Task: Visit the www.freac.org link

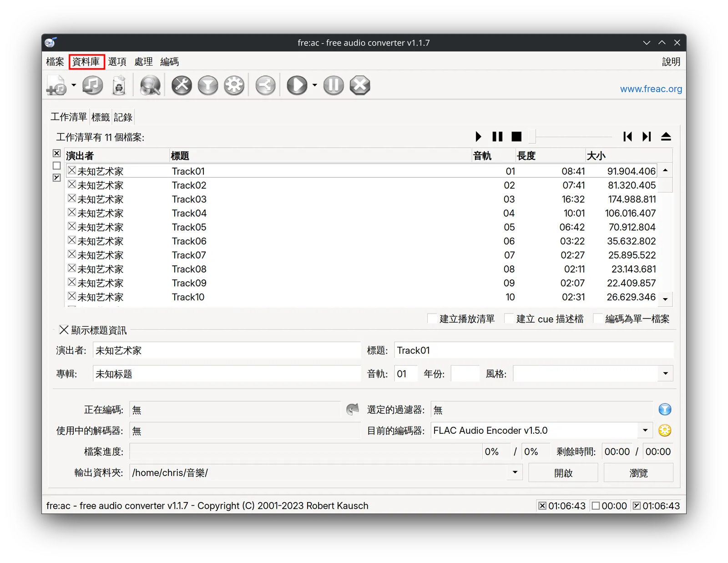Action: coord(651,89)
